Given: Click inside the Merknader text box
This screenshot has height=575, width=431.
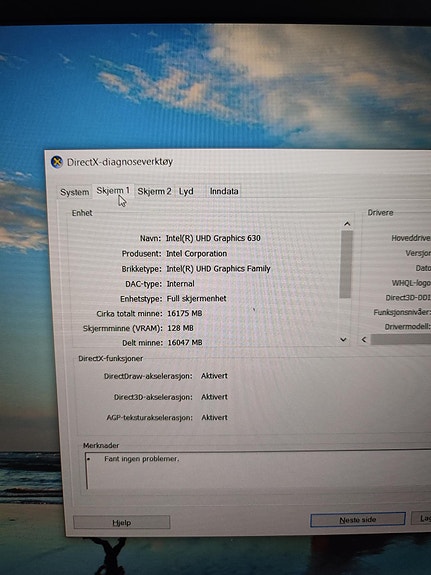Looking at the screenshot, I should tap(258, 470).
